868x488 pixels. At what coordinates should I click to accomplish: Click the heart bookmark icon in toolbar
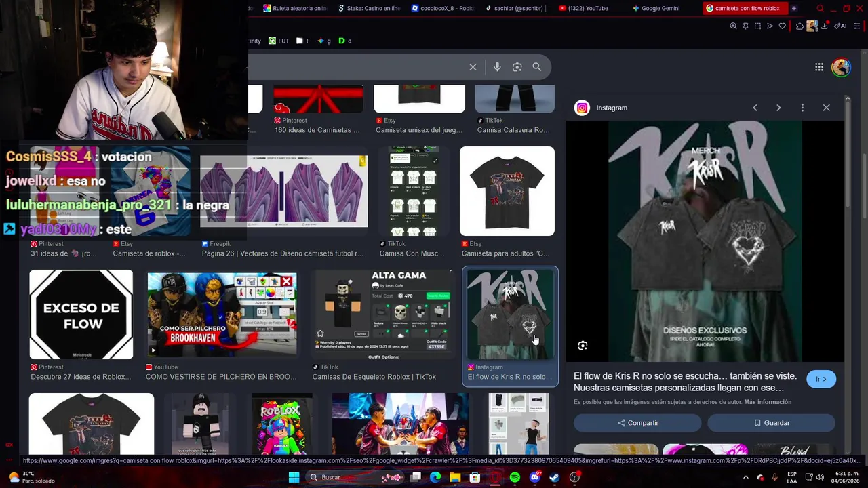point(782,26)
